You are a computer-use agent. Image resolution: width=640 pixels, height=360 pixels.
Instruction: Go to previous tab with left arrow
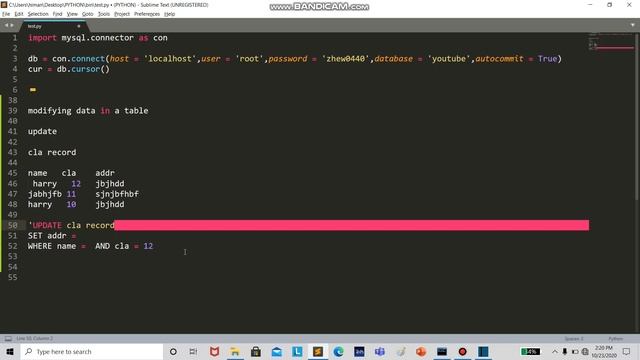(x=6, y=25)
